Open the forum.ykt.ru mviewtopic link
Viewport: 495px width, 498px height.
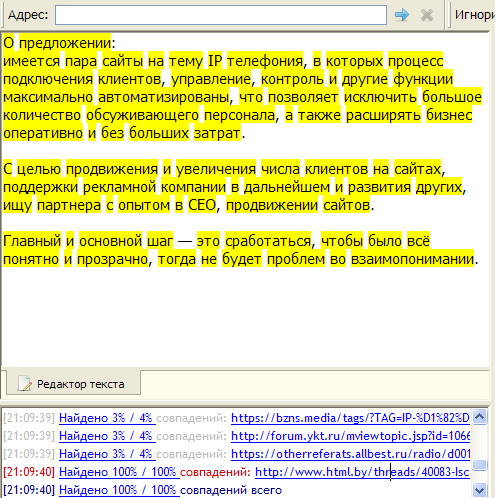pos(350,436)
